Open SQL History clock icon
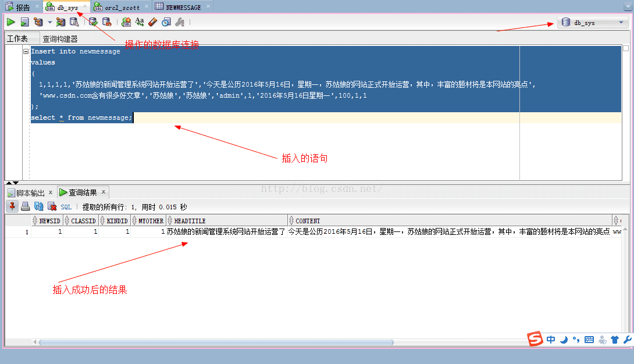 tap(166, 22)
